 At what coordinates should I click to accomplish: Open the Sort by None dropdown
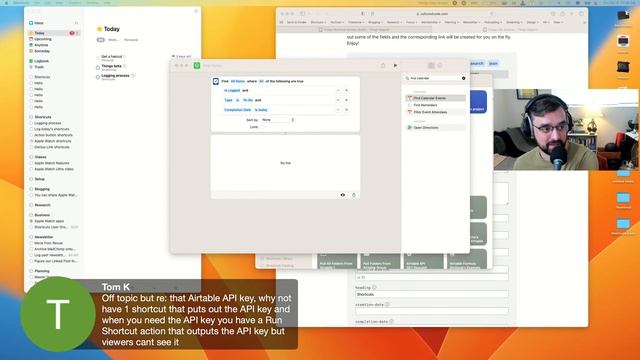[278, 120]
